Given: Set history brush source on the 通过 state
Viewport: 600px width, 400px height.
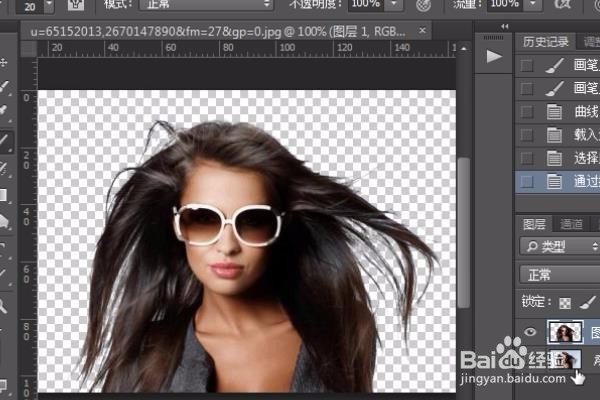Looking at the screenshot, I should point(527,181).
